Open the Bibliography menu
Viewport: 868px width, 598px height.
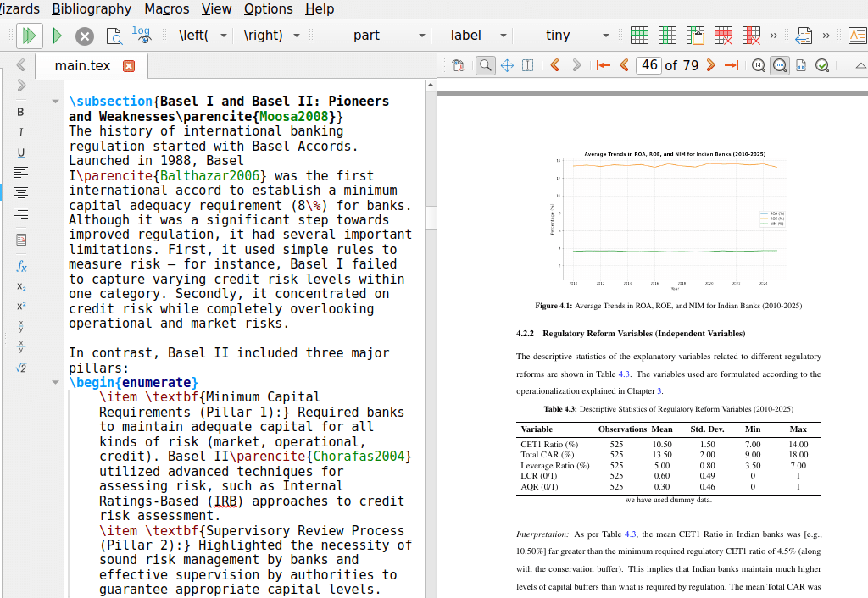point(92,8)
